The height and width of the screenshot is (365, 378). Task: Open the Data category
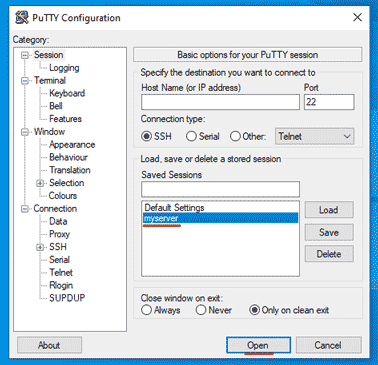pos(58,221)
